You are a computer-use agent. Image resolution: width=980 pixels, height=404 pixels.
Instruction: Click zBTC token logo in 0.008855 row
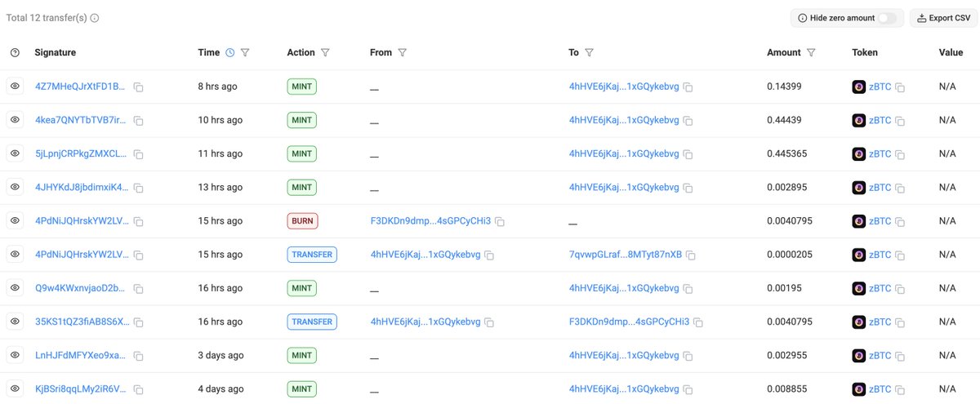point(858,388)
